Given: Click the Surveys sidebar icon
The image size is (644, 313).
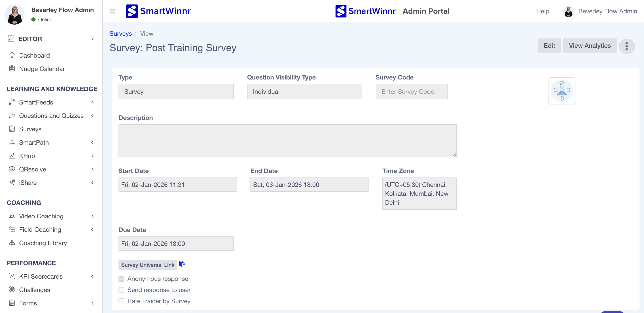Looking at the screenshot, I should click(x=12, y=129).
